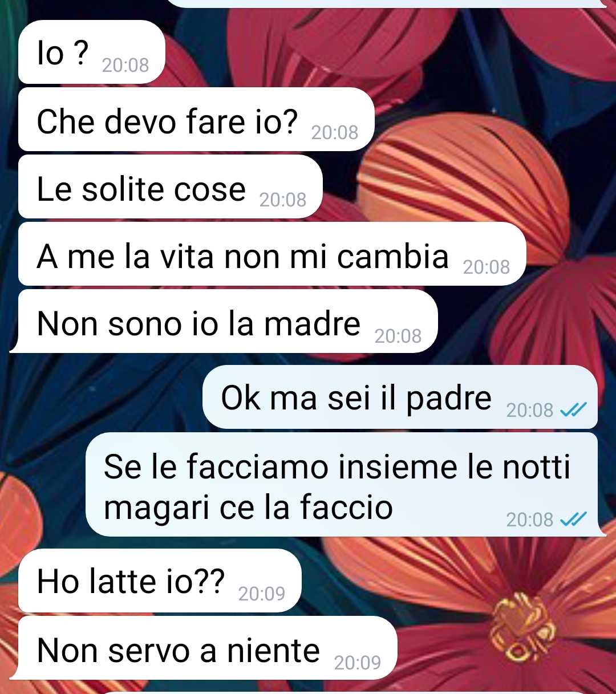
Task: Tap the 20:08 time beside "Non sono io la madre"
Action: click(398, 336)
